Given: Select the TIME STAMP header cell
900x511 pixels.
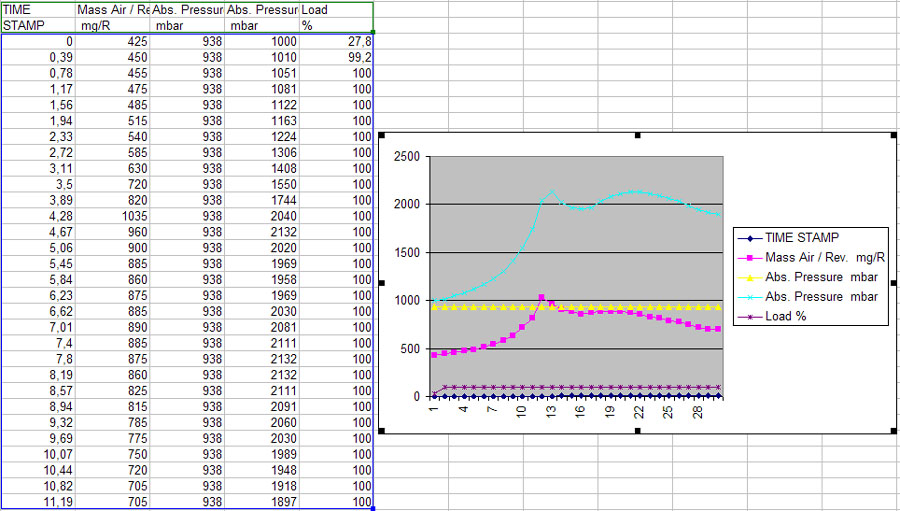Looking at the screenshot, I should [x=38, y=17].
